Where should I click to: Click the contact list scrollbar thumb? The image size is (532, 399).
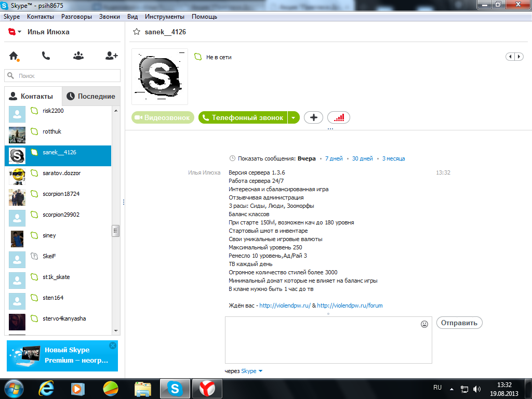pyautogui.click(x=116, y=231)
